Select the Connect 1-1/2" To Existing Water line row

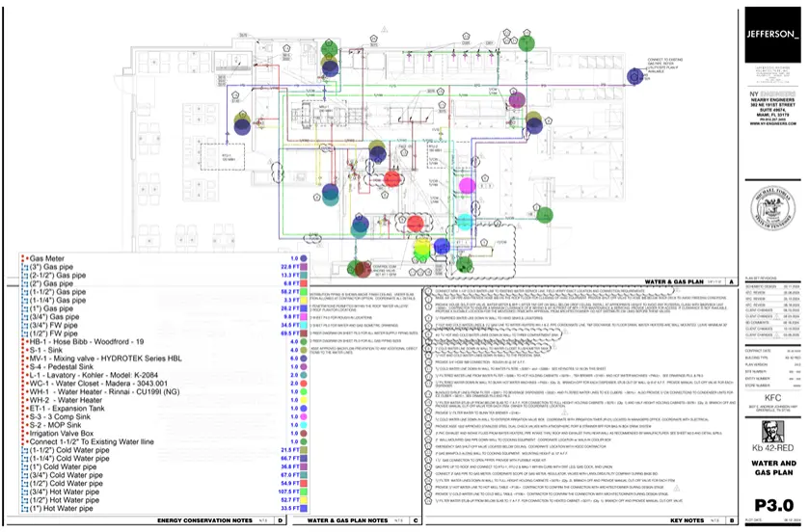pyautogui.click(x=164, y=441)
